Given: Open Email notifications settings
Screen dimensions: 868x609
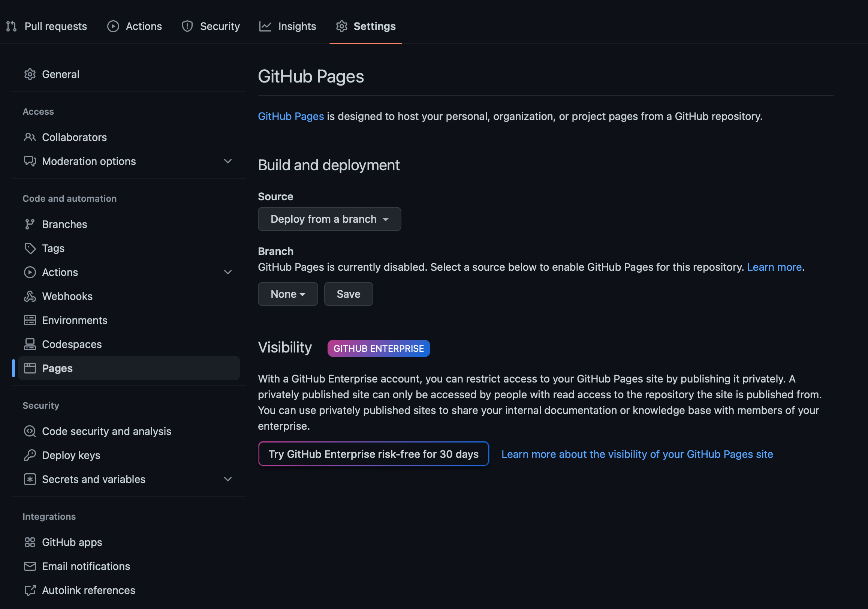Looking at the screenshot, I should (x=129, y=566).
